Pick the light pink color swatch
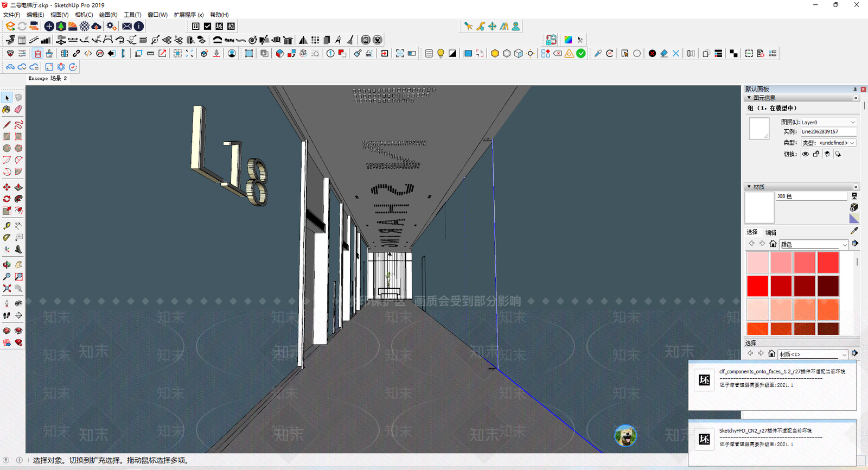This screenshot has width=868, height=470. 758,263
